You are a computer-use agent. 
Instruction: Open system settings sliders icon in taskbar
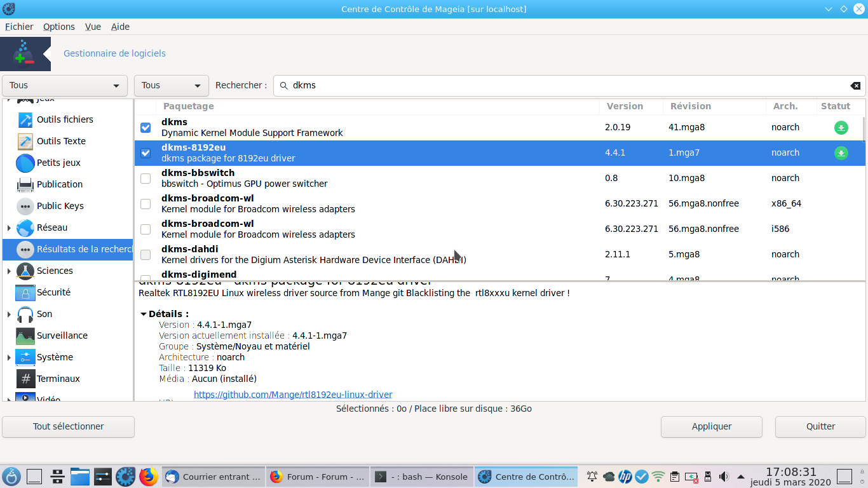pos(102,477)
